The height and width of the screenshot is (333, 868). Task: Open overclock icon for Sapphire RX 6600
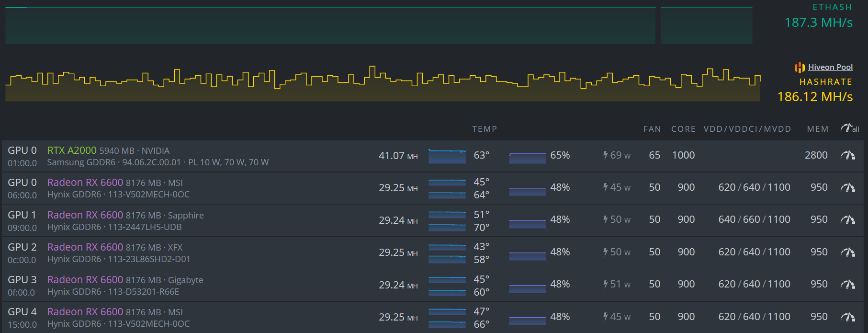847,220
